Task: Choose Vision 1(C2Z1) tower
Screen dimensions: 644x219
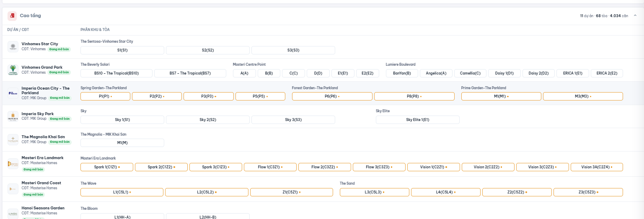Action: [x=434, y=167]
